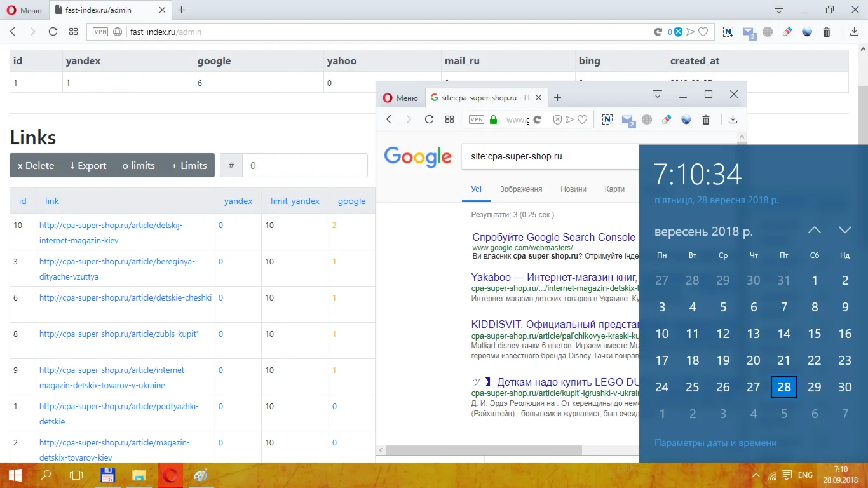Click the # number input field

tap(304, 165)
